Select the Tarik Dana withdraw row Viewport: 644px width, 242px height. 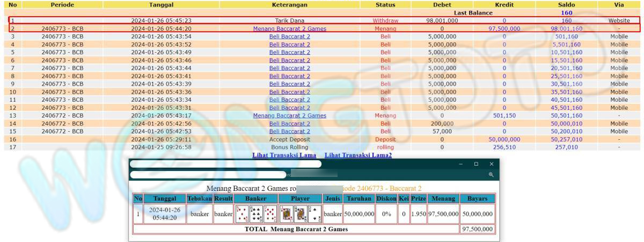(289, 20)
